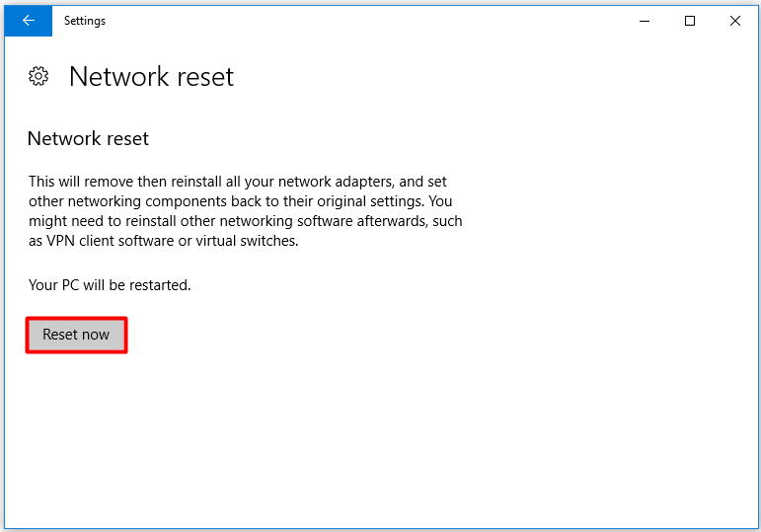761x532 pixels.
Task: Click the gear icon beside Network reset
Action: pyautogui.click(x=38, y=76)
